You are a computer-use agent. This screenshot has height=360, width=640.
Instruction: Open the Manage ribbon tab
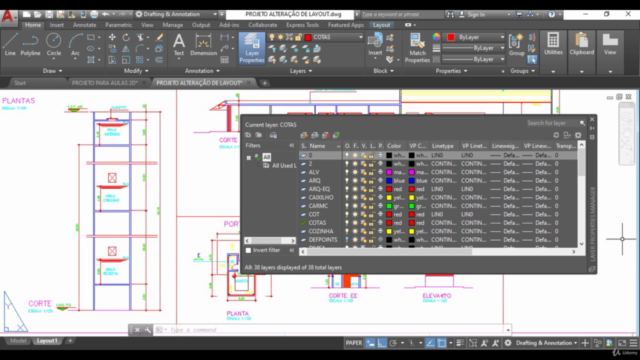173,25
